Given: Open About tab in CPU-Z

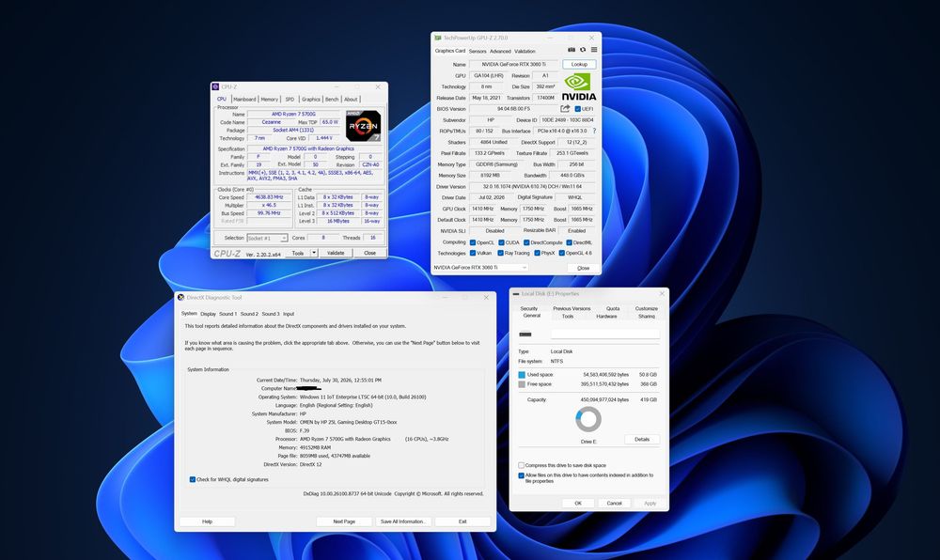Looking at the screenshot, I should 351,99.
